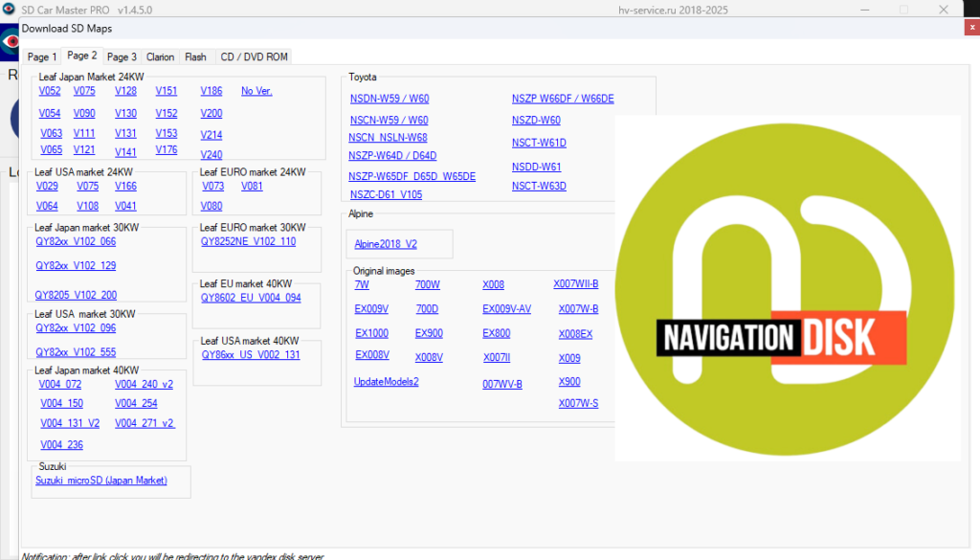Open the V090 map link

[x=84, y=113]
